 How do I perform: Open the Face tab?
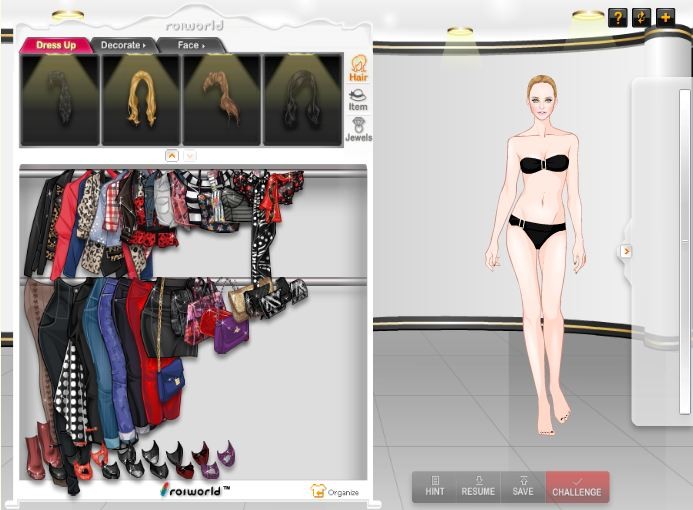coord(190,45)
